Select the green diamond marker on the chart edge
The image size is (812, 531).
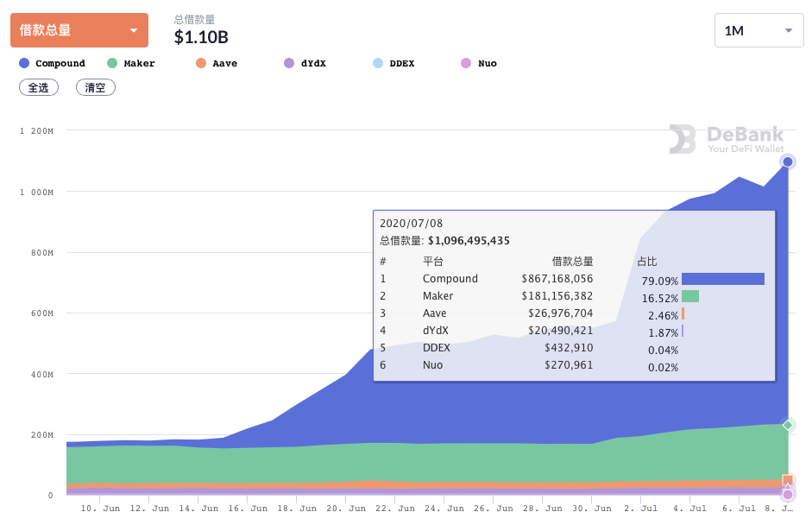tap(787, 425)
